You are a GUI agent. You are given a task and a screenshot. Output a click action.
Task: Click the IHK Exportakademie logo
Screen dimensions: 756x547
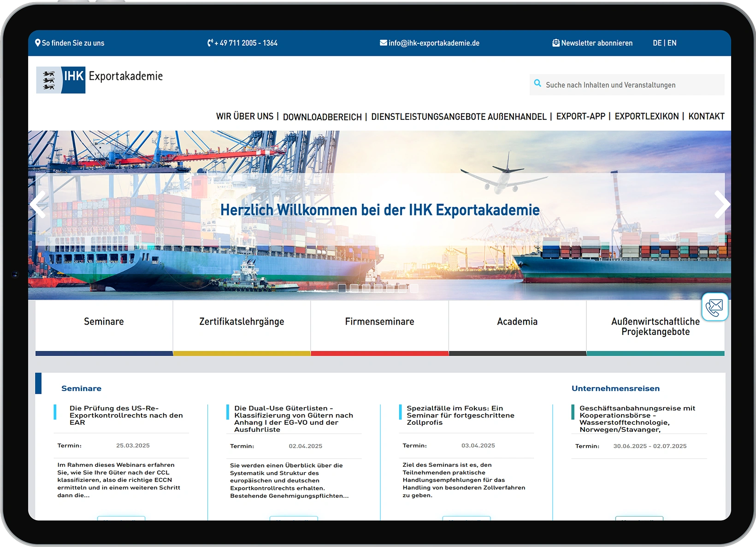pyautogui.click(x=100, y=80)
